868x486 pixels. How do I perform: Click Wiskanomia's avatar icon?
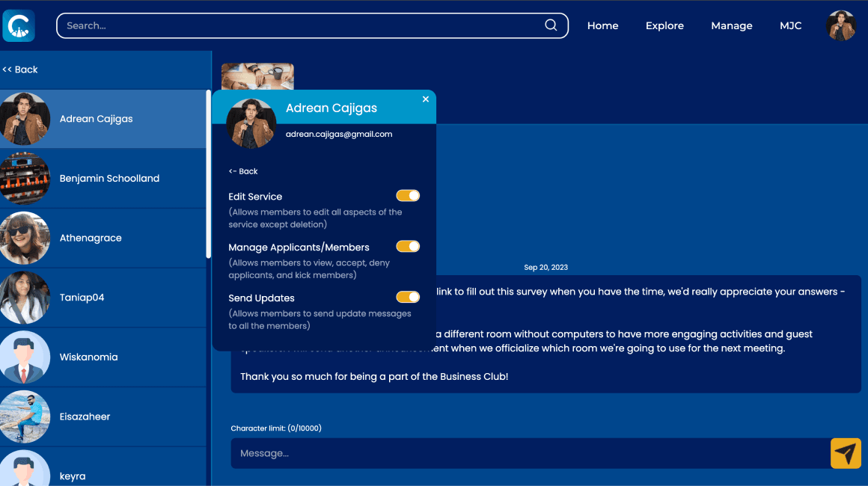(25, 357)
